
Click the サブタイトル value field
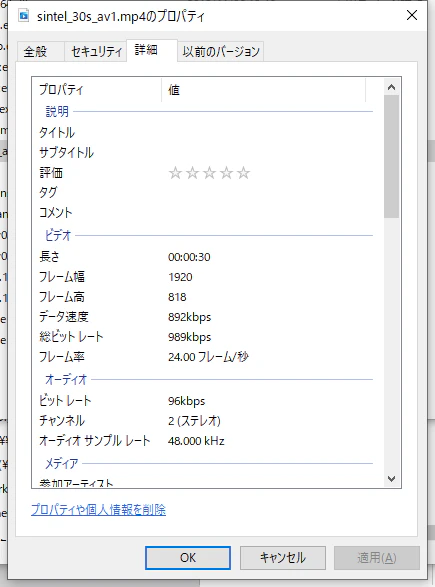[x=267, y=152]
